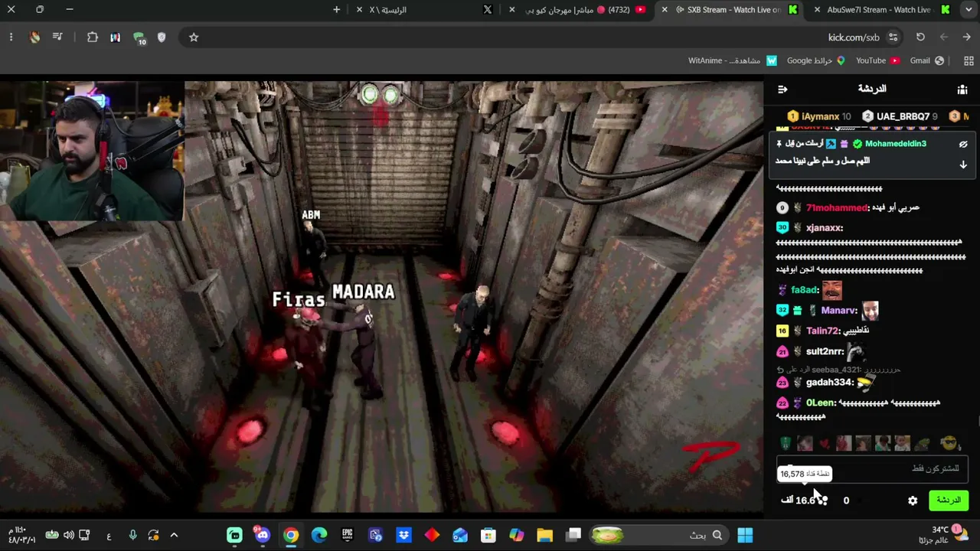
Task: Open Epic Games Launcher from taskbar
Action: (348, 535)
